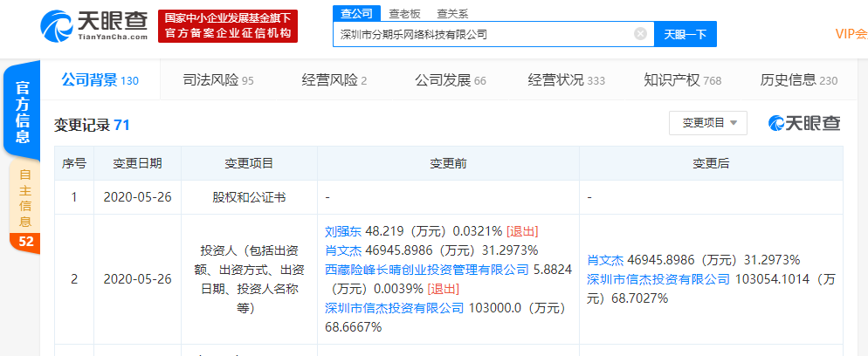Screen dimensions: 868x356
Task: Open the 变更项目 filter dropdown
Action: click(708, 123)
